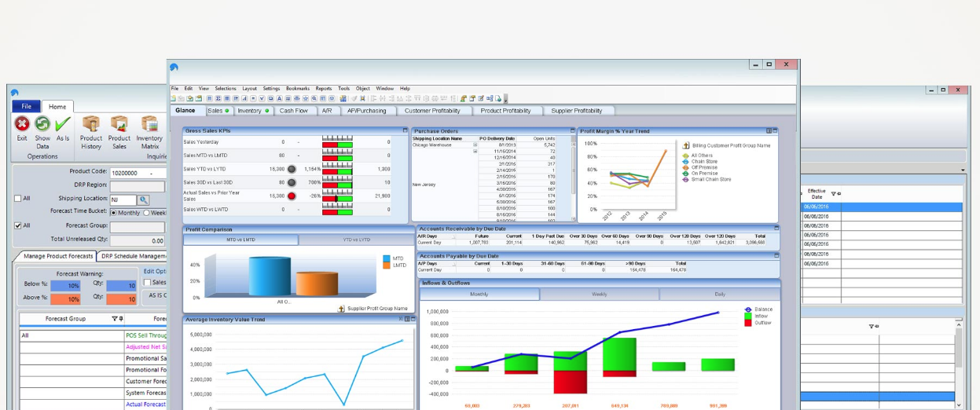Open the Selections menu
The height and width of the screenshot is (410, 980).
226,89
